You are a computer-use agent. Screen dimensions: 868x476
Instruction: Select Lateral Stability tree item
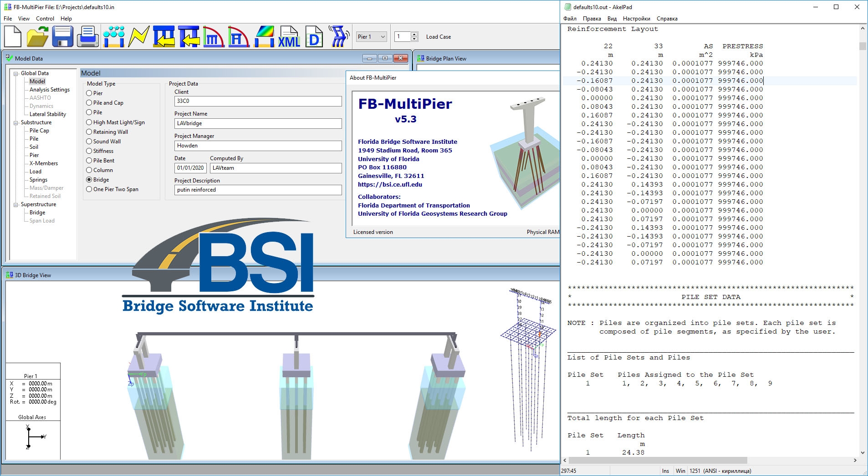click(x=48, y=114)
